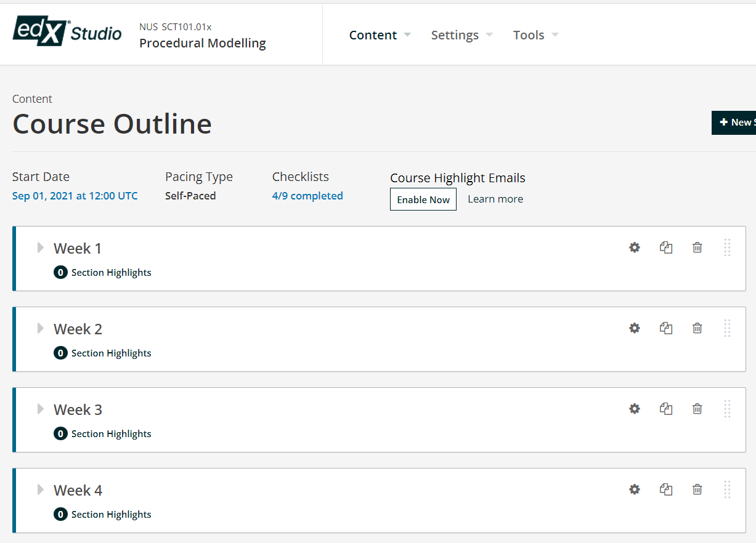Click the edX Studio logo
The image size is (756, 543).
click(x=67, y=31)
